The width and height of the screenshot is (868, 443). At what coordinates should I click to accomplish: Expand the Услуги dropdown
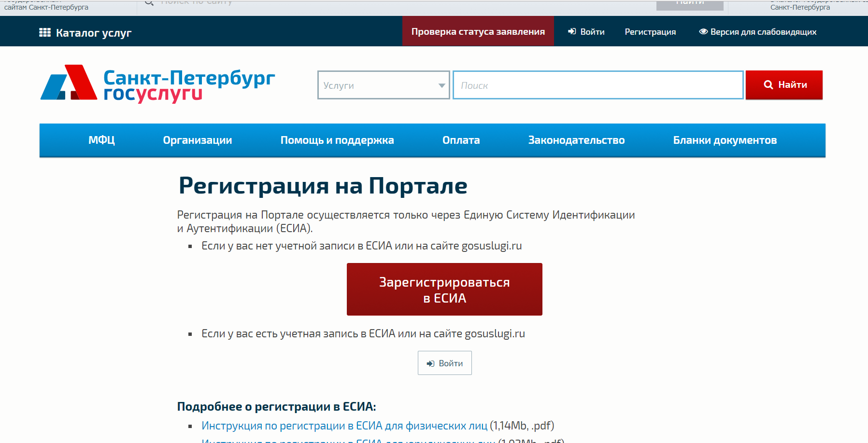click(x=384, y=85)
